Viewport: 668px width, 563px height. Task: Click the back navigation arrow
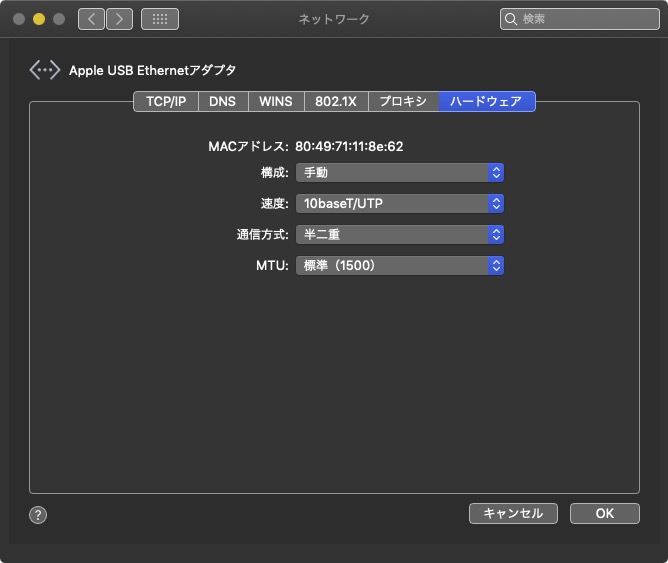(x=91, y=19)
